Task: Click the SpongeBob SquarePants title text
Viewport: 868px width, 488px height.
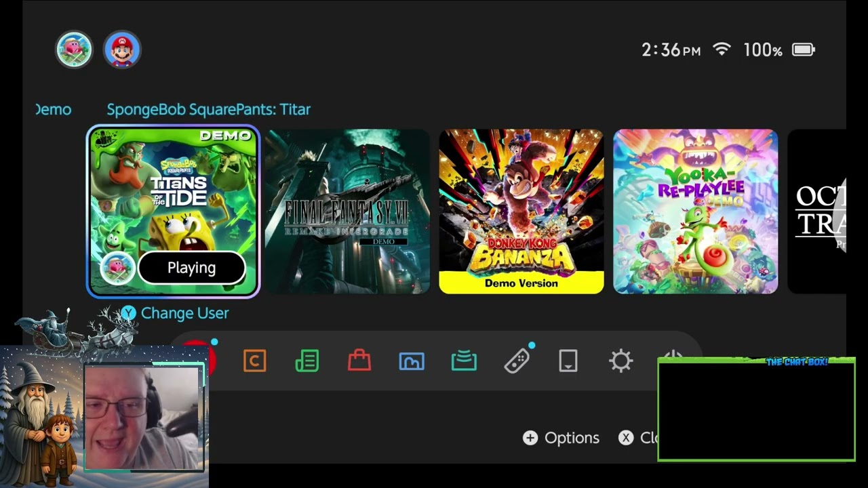Action: (x=208, y=109)
